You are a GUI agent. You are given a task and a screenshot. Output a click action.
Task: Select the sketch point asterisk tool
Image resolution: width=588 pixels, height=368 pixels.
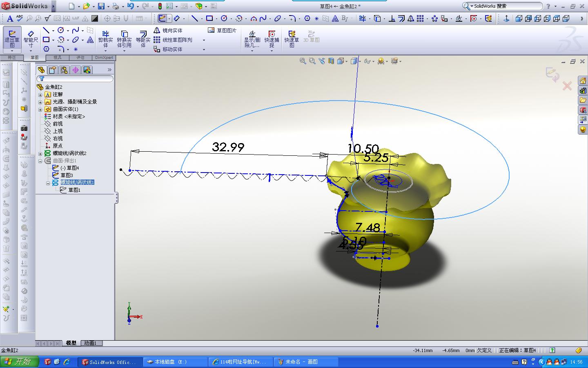[x=76, y=49]
